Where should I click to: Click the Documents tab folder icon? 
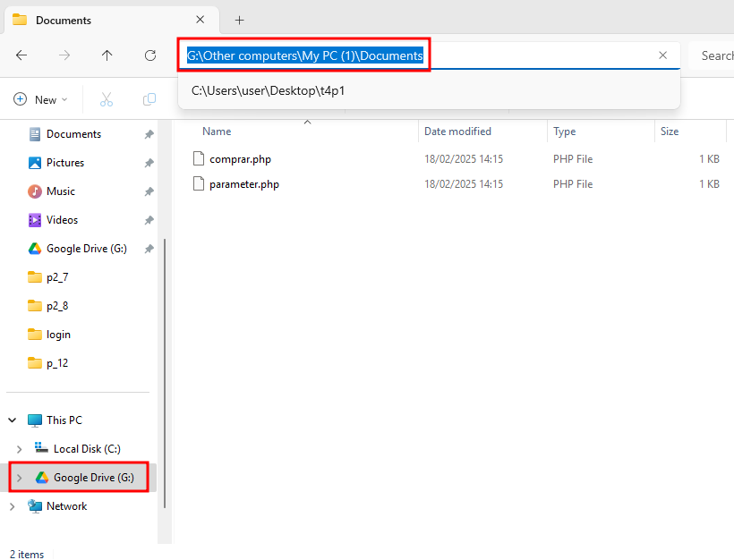(20, 20)
